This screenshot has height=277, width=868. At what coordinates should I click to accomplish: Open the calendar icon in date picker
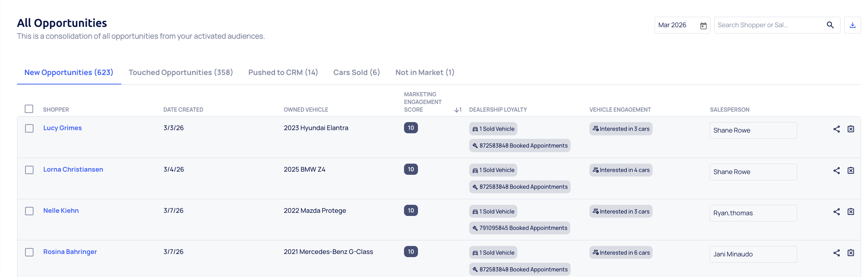(x=703, y=25)
